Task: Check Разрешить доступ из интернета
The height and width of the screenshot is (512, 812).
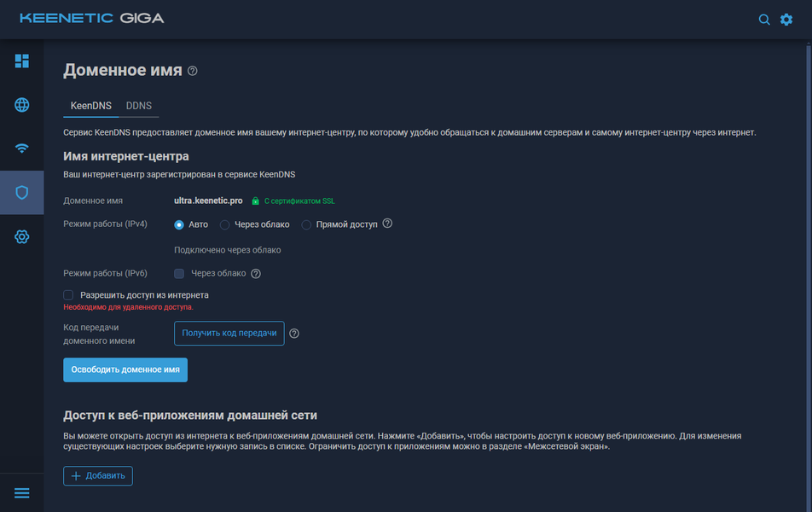Action: pos(68,294)
